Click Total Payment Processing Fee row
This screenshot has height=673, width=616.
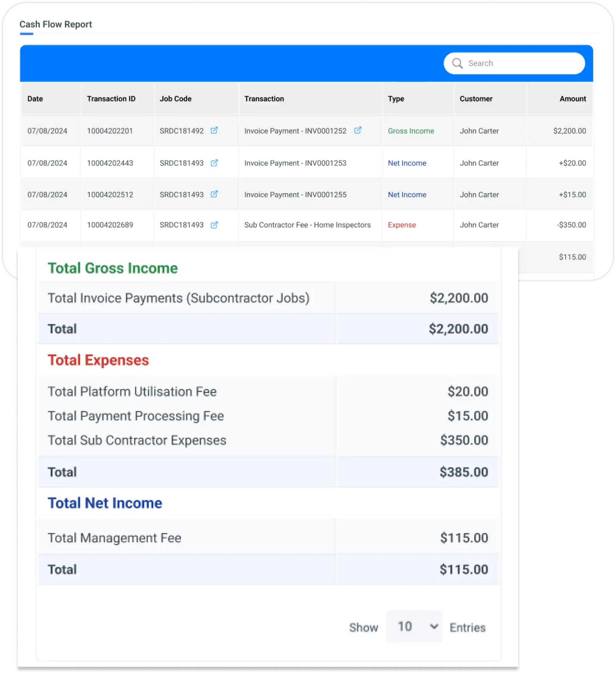[x=268, y=416]
